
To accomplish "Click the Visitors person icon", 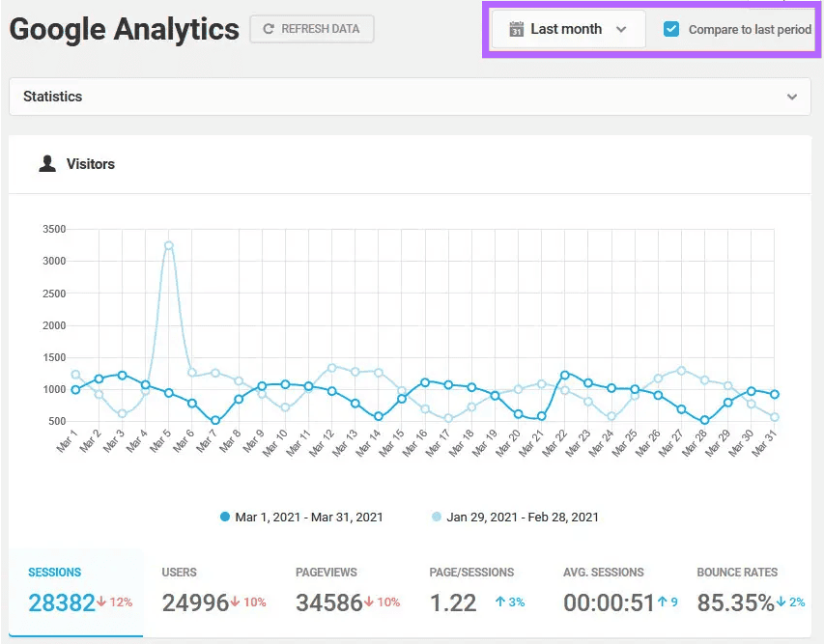I will [47, 164].
